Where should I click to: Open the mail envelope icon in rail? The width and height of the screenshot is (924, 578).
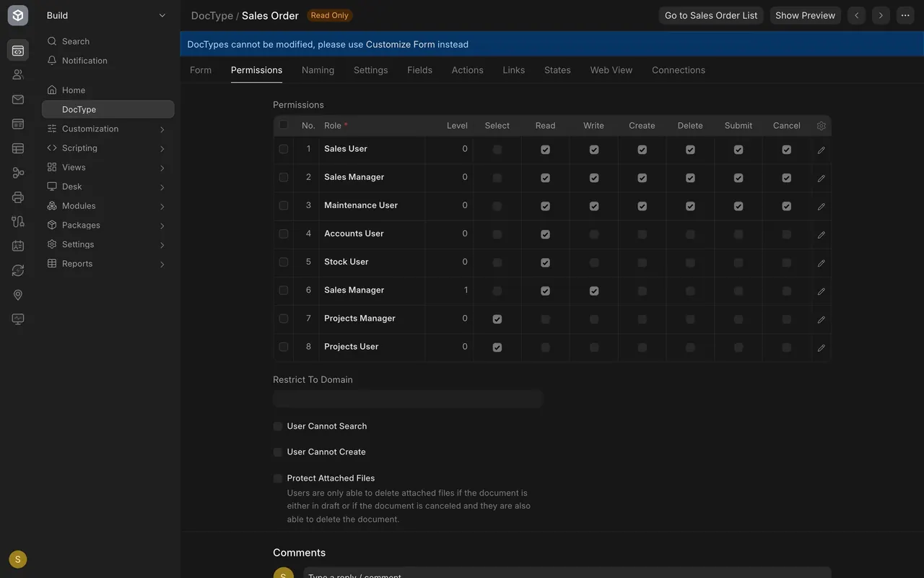click(18, 99)
